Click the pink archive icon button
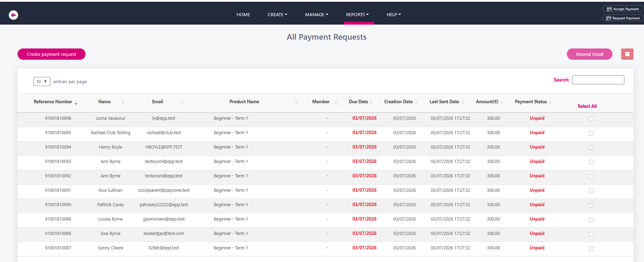The height and width of the screenshot is (262, 644). click(x=627, y=54)
